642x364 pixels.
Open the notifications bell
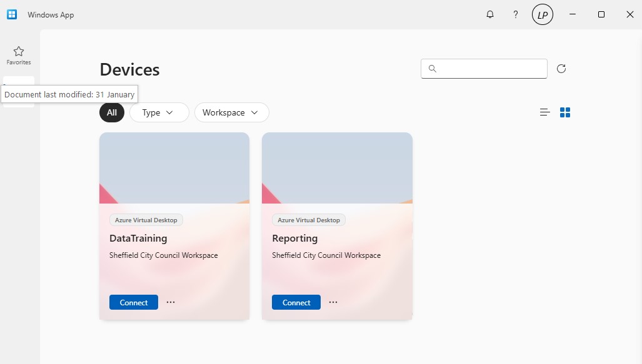489,15
